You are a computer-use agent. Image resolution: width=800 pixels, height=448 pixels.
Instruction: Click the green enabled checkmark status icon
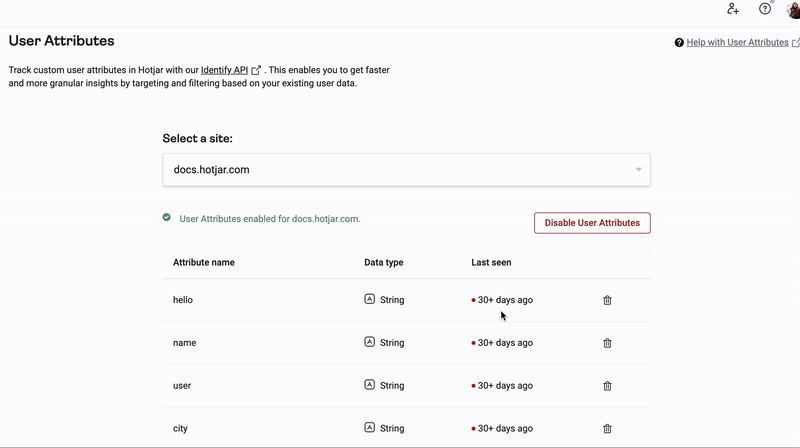pos(166,217)
